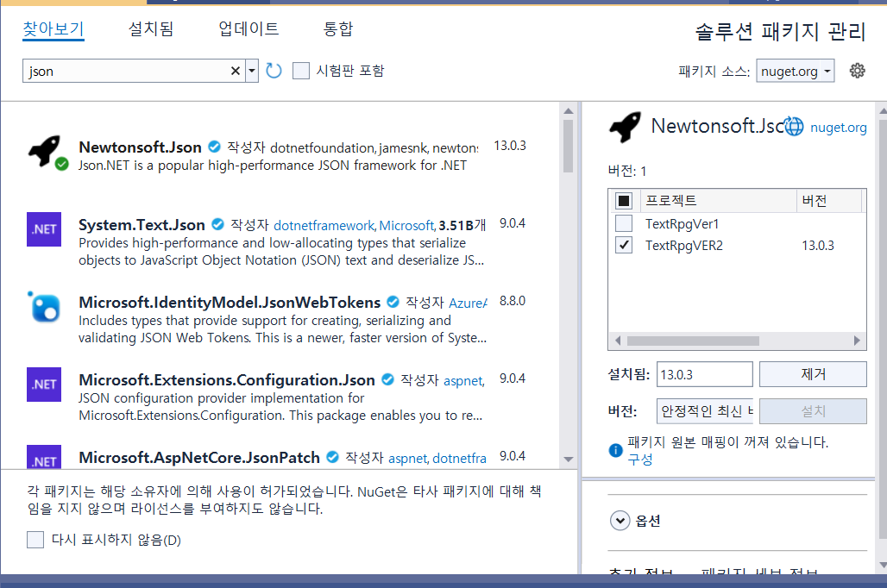Open the version (안정적인 최신) dropdown
Viewport: 887px width, 588px height.
click(x=705, y=411)
